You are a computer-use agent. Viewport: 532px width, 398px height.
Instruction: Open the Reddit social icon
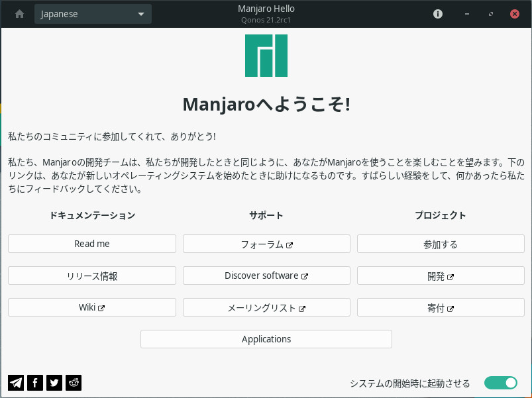pos(74,382)
